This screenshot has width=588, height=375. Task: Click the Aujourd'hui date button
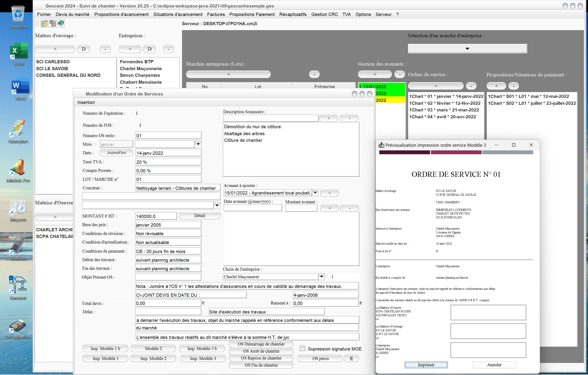(116, 153)
